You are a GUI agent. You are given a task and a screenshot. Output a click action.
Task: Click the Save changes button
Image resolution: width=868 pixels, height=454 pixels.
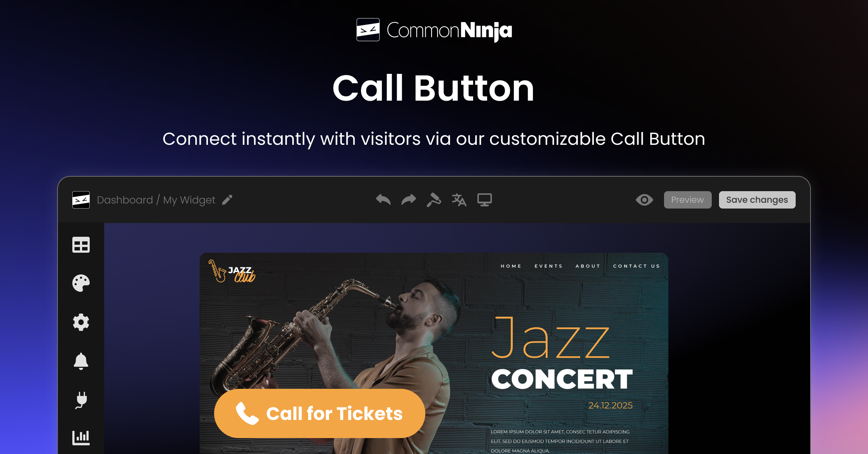pyautogui.click(x=757, y=200)
